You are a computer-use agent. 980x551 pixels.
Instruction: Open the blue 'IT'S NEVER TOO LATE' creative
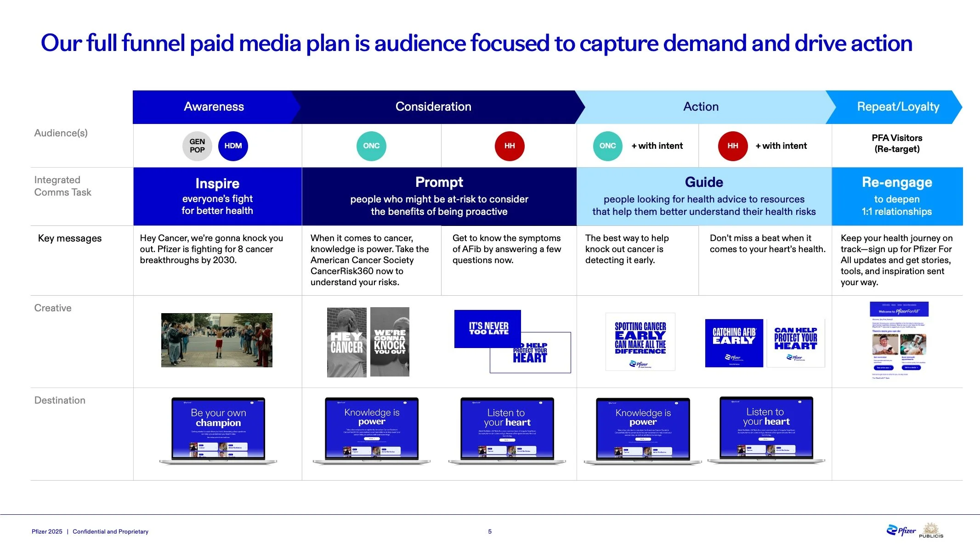(x=487, y=329)
